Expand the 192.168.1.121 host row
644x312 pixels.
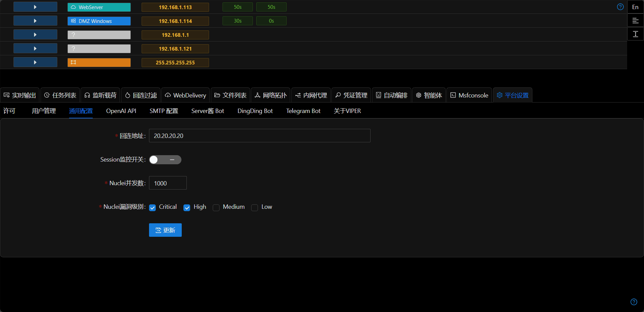(35, 49)
